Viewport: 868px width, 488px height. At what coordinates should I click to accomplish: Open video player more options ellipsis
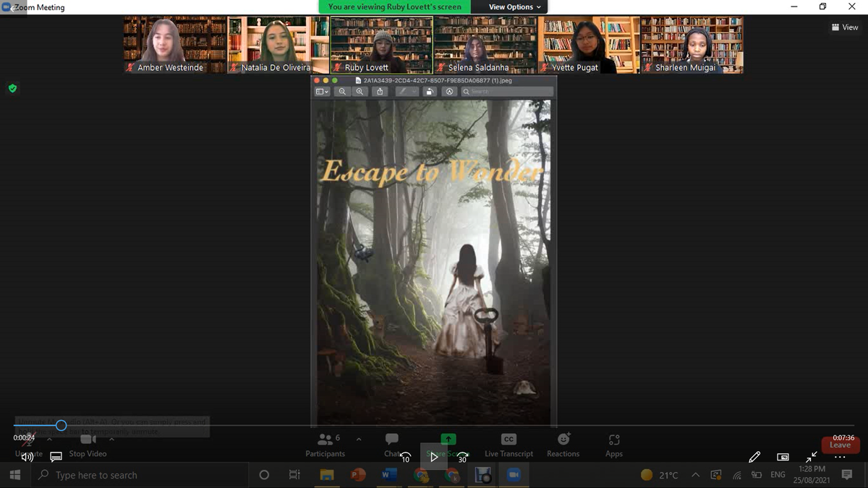coord(840,458)
